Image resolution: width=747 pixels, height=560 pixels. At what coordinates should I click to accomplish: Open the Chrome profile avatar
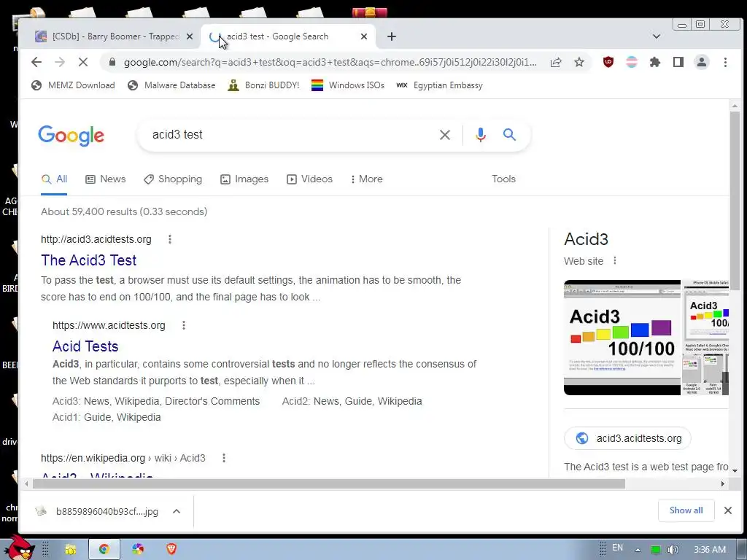click(x=702, y=62)
